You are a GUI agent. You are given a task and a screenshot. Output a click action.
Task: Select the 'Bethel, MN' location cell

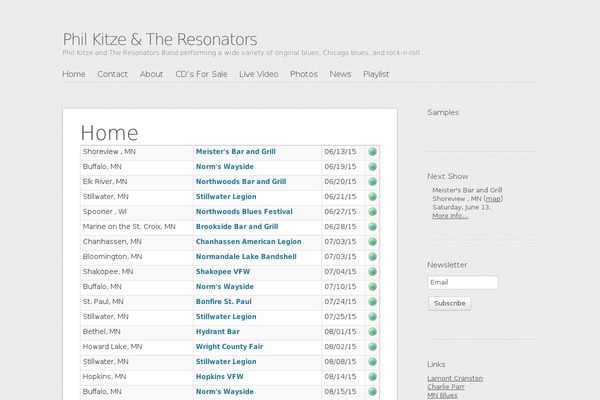pyautogui.click(x=137, y=332)
